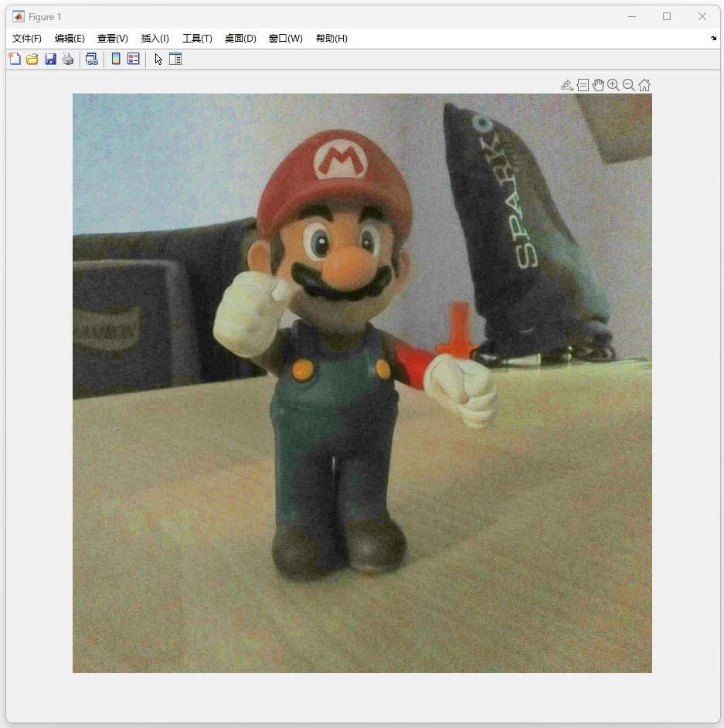Open the 编辑(E) menu
The width and height of the screenshot is (724, 728).
[70, 39]
